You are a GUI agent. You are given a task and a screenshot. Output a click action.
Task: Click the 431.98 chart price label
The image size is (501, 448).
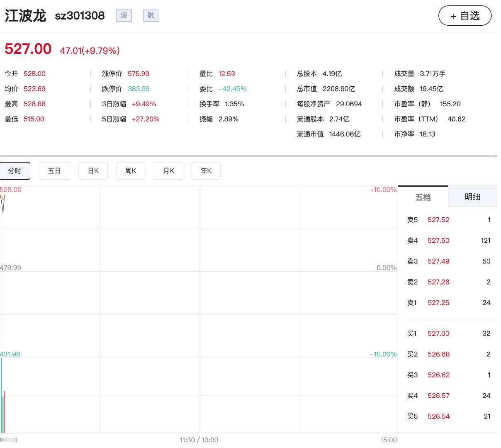tap(10, 354)
